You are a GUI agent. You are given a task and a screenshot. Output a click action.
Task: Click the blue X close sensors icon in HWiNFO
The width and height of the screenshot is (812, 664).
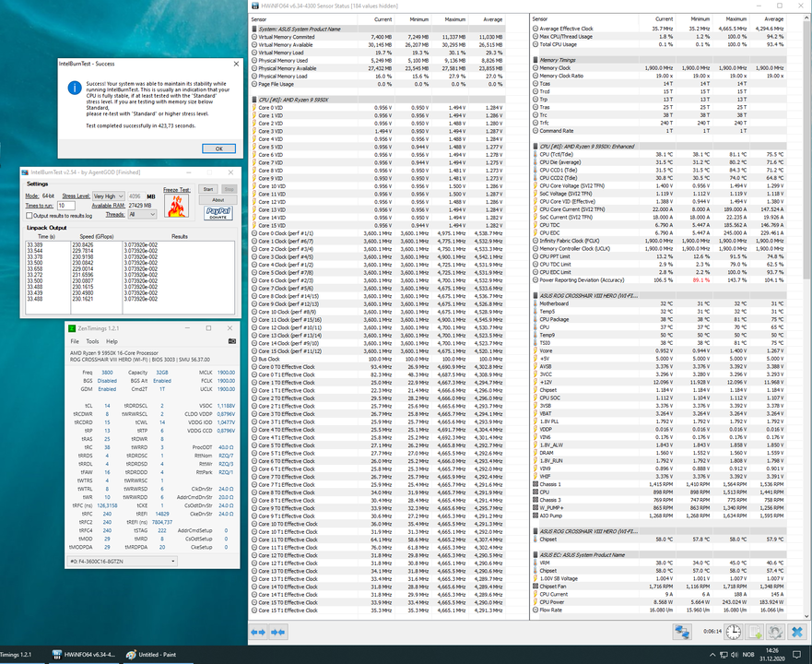[797, 632]
